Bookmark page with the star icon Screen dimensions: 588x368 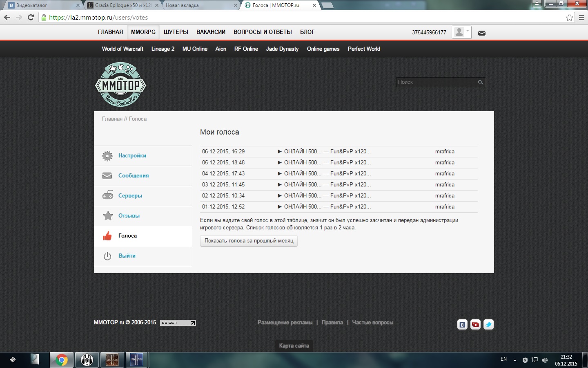569,17
